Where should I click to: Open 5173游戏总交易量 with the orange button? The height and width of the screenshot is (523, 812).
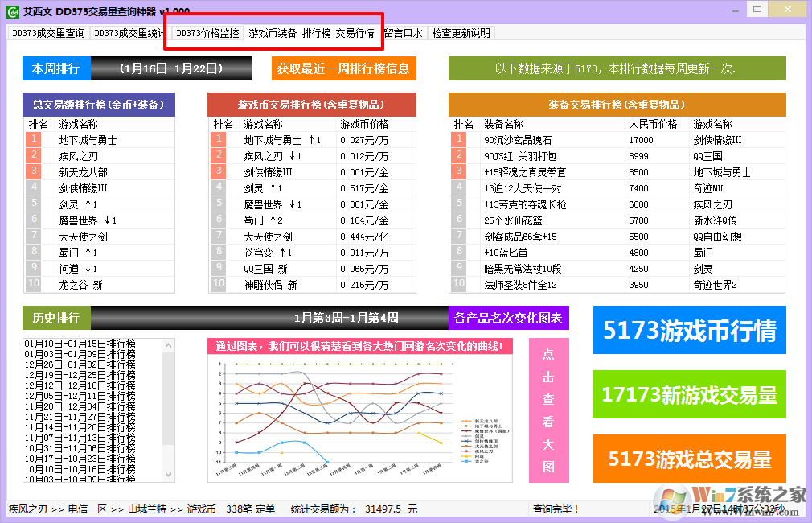(x=689, y=459)
